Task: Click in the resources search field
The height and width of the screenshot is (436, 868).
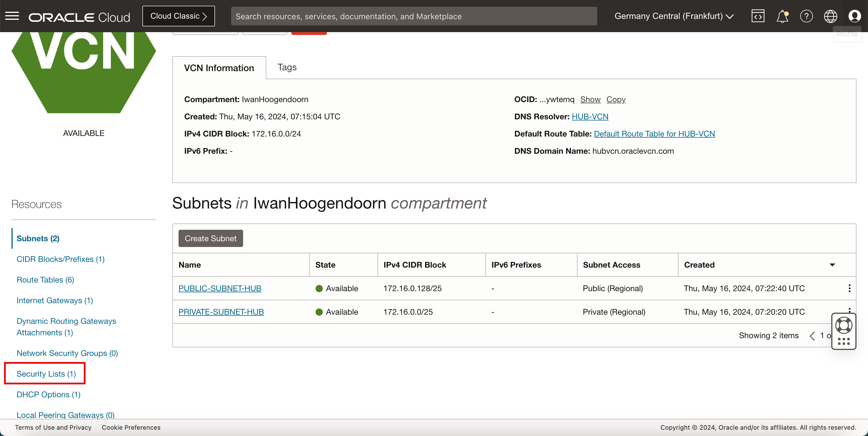Action: point(414,16)
